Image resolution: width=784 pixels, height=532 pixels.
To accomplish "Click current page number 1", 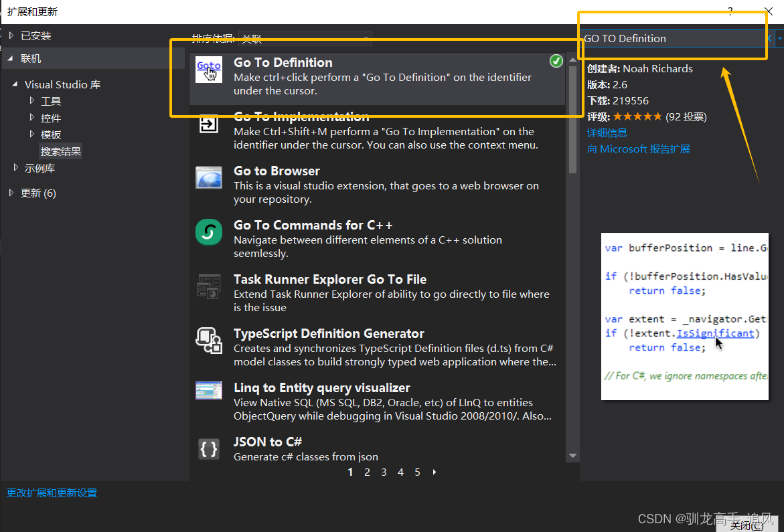I will pos(351,472).
